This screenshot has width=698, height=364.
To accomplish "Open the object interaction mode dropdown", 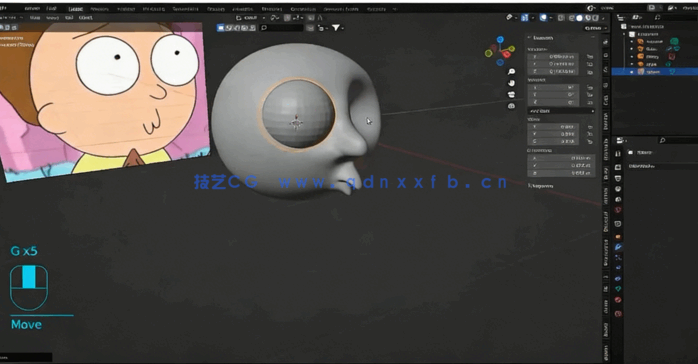I will [10, 18].
